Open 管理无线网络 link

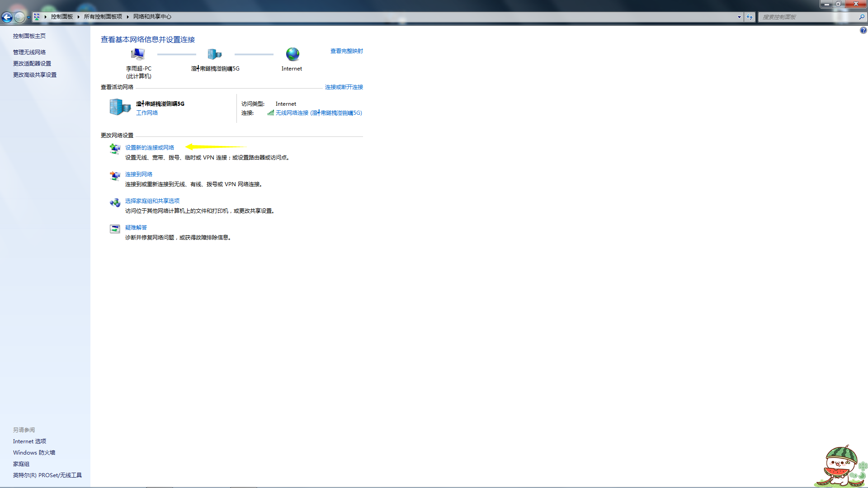pos(29,52)
